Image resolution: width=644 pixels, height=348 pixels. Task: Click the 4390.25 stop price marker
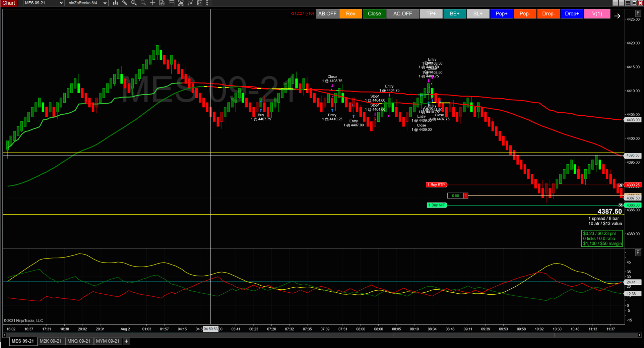pos(633,185)
